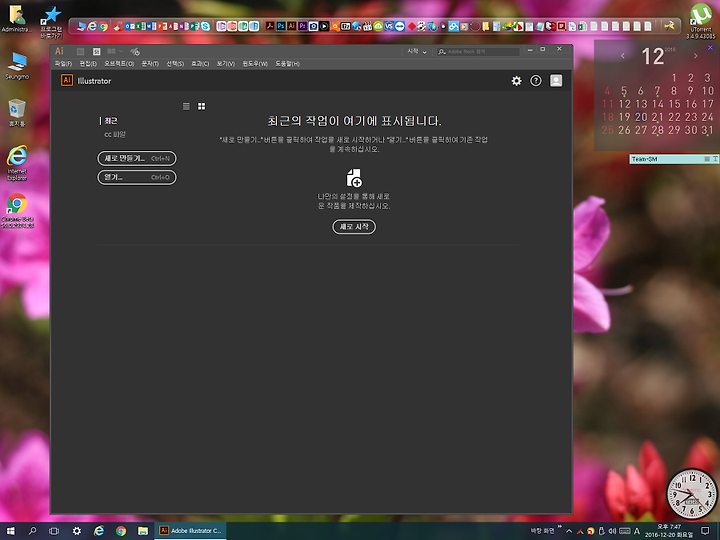
Task: Open Premiere Pro from the top dock
Action: 303,26
